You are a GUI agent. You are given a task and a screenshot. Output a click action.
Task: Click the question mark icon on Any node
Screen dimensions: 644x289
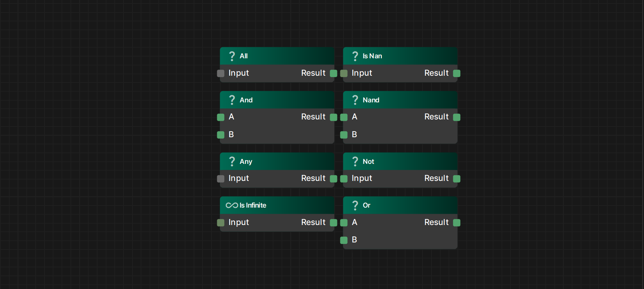[x=232, y=161]
